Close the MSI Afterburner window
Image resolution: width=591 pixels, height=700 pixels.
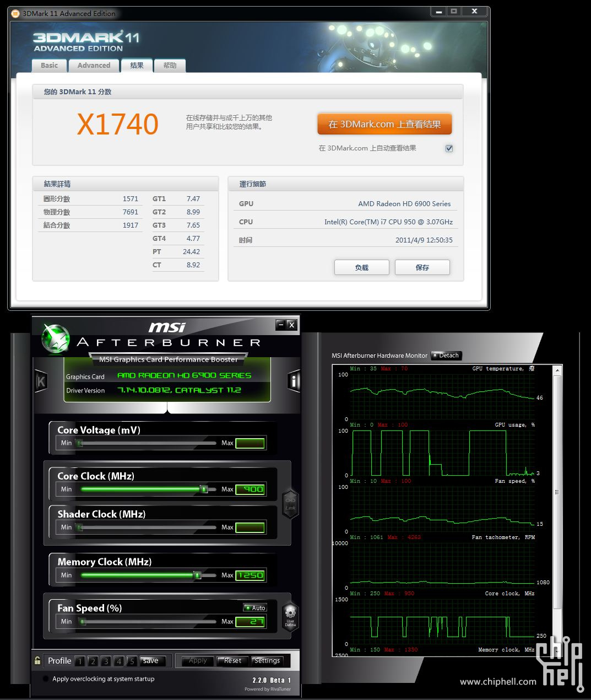[x=292, y=325]
